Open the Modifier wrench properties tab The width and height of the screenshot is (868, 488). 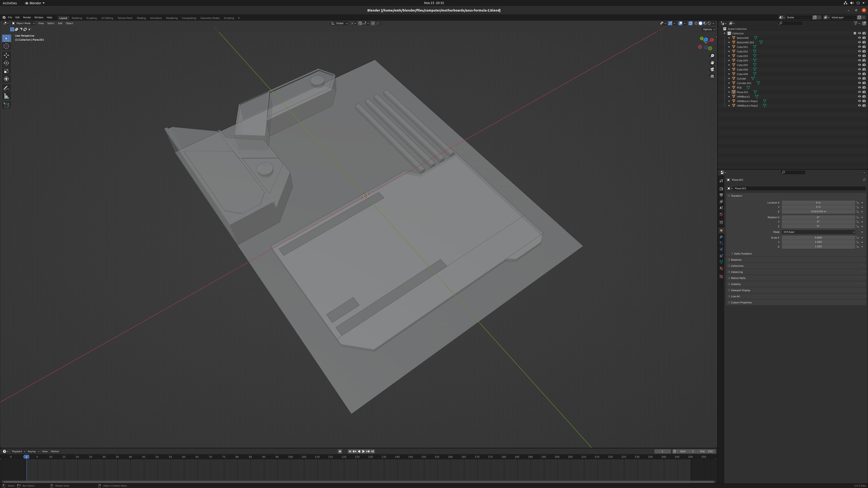click(x=721, y=237)
